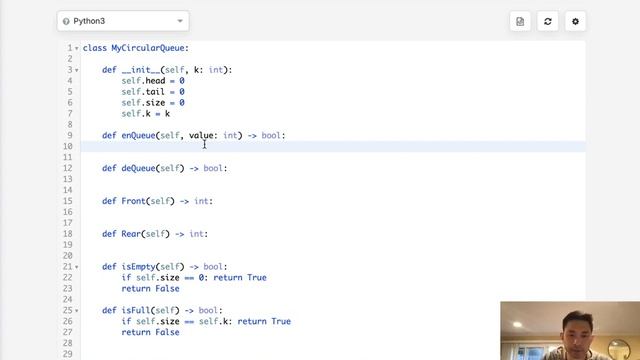The image size is (640, 360).
Task: Open the Python3 language dropdown
Action: coord(123,21)
